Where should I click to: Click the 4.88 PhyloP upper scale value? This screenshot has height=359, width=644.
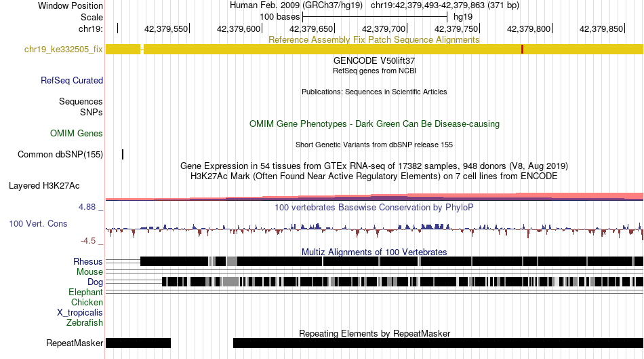[87, 207]
